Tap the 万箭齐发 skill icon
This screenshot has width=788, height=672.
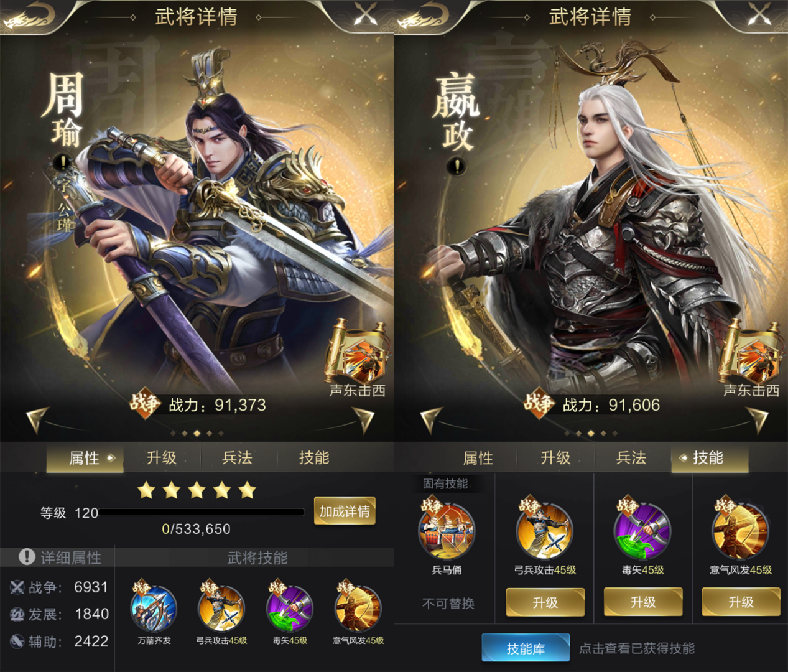point(154,607)
